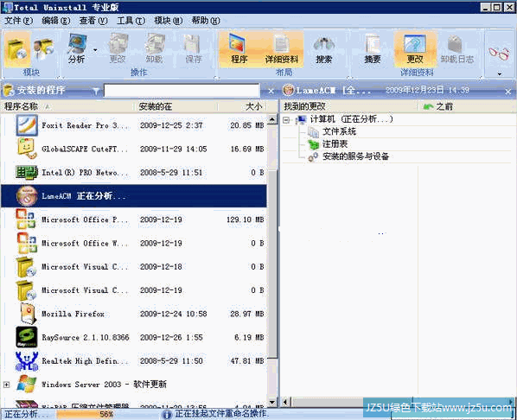Click the program search input field
The height and width of the screenshot is (420, 517).
182,91
